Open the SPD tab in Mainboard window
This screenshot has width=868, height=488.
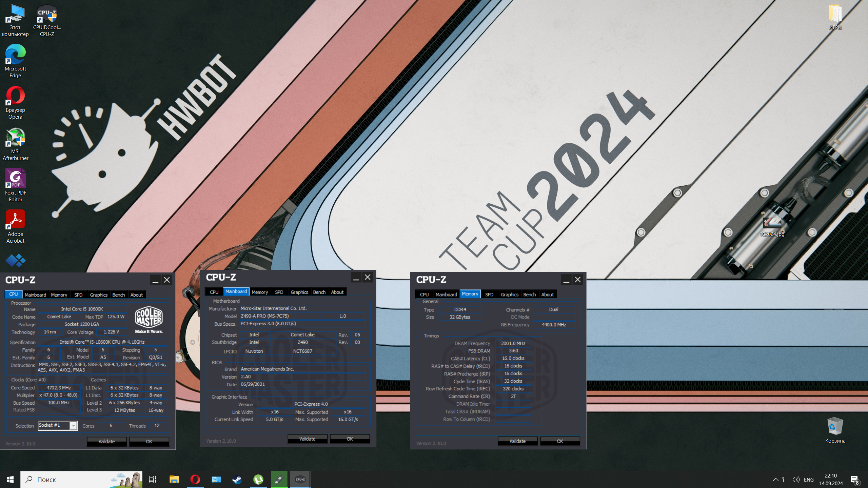point(279,292)
